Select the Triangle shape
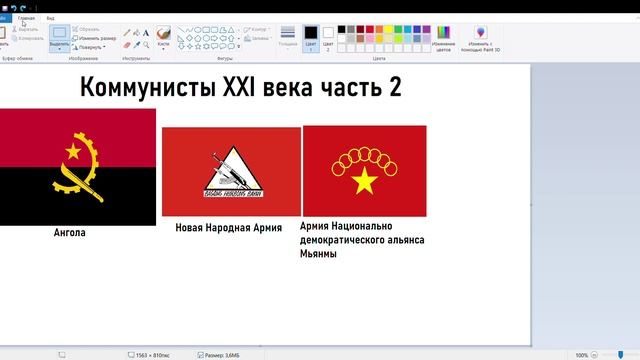This screenshot has width=640, height=360. click(x=231, y=30)
